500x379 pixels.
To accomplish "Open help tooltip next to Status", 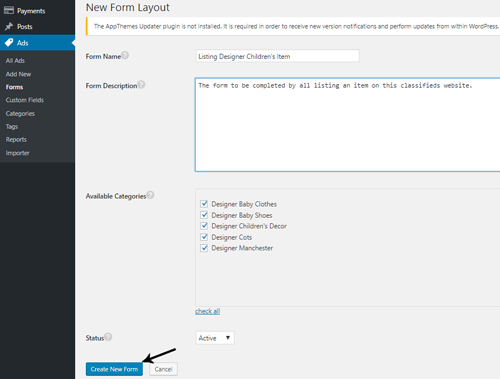I will 108,337.
